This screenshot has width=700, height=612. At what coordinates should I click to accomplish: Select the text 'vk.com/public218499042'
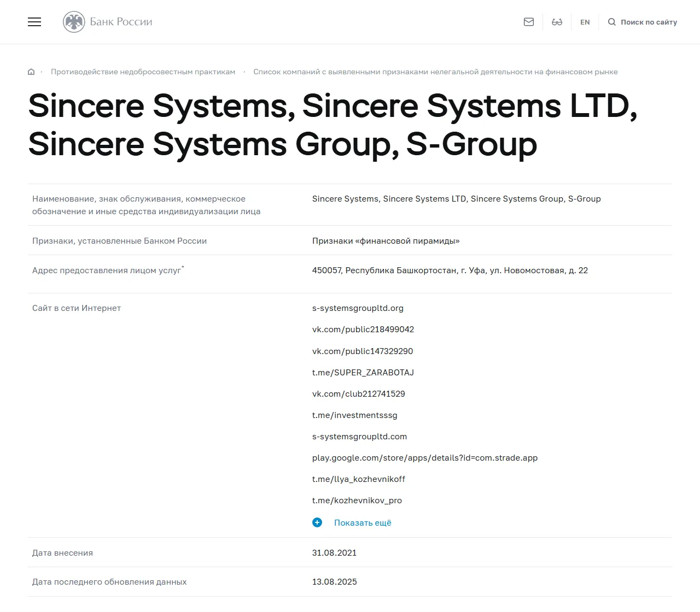363,329
